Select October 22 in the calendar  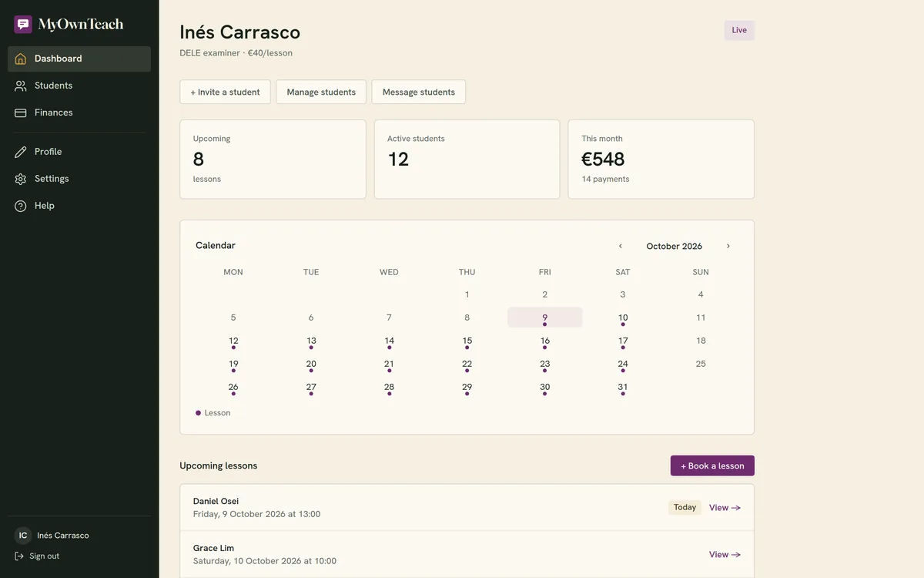click(467, 364)
